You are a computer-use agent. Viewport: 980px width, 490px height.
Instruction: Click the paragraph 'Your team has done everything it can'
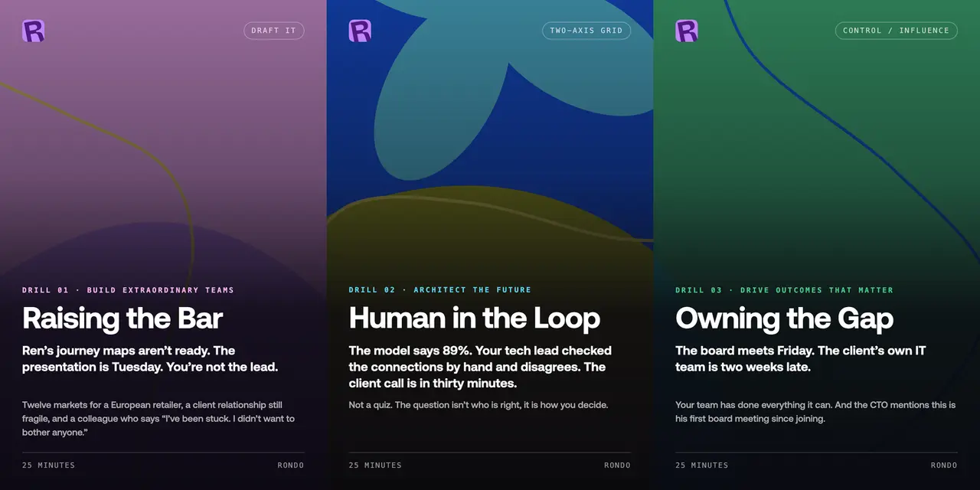point(815,412)
